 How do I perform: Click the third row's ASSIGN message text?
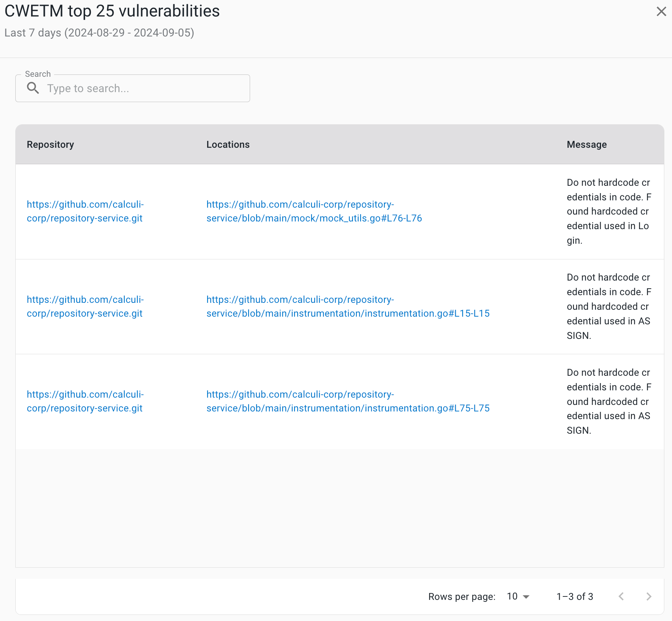[608, 401]
